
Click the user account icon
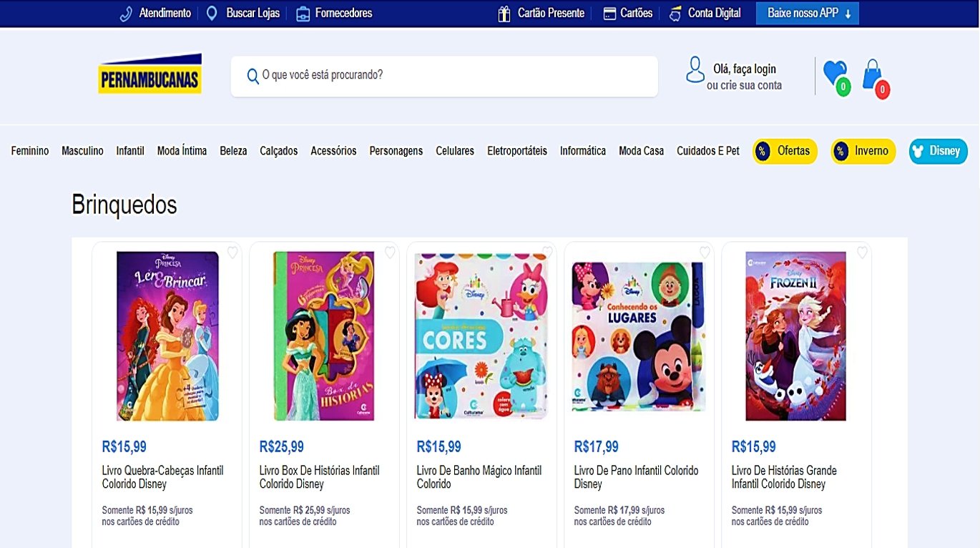695,70
